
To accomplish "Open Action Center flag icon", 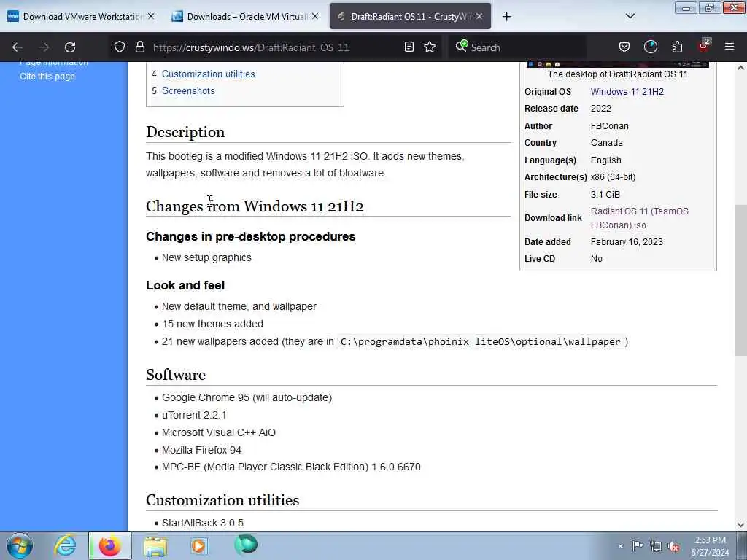I will tap(638, 546).
